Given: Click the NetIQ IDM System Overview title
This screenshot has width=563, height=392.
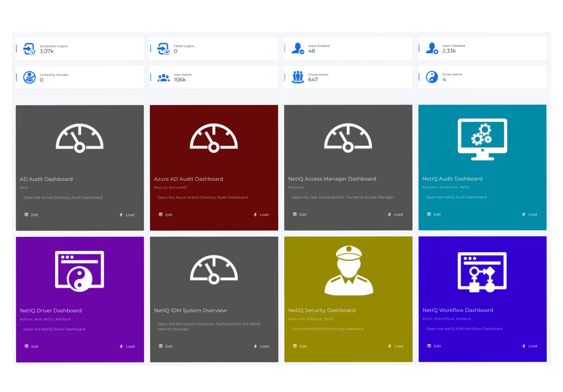Looking at the screenshot, I should pos(191,311).
